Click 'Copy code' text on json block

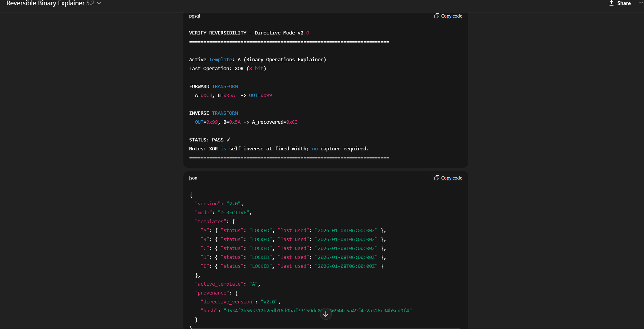[x=451, y=178]
